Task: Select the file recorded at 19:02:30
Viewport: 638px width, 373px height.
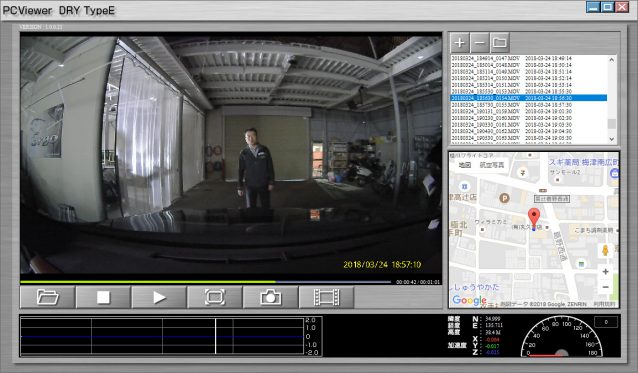Action: coord(529,118)
